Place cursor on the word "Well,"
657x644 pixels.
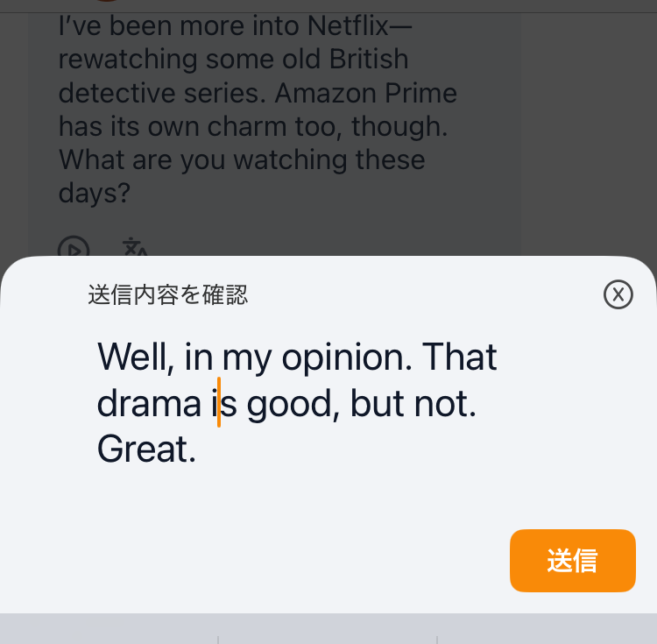pyautogui.click(x=136, y=357)
